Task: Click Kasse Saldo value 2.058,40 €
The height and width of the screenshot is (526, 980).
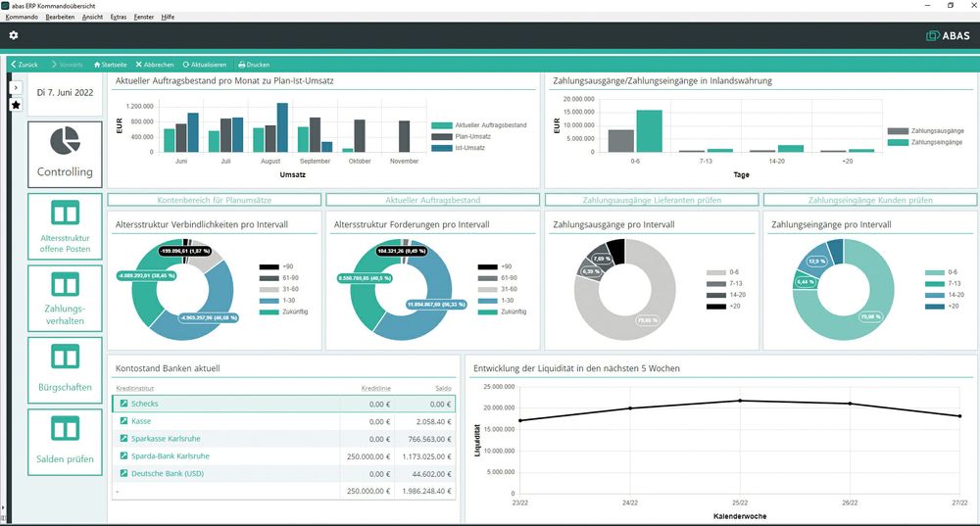Action: coord(434,421)
